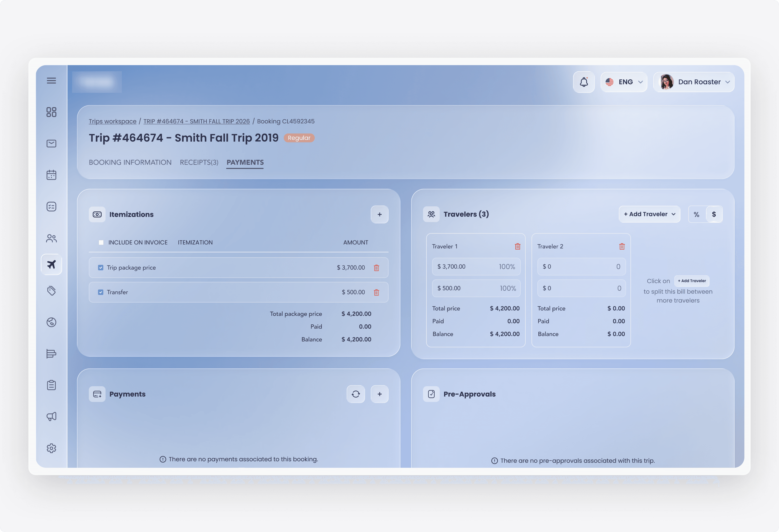Remove Traveler 1 with the trash icon
The height and width of the screenshot is (532, 779).
pyautogui.click(x=518, y=246)
